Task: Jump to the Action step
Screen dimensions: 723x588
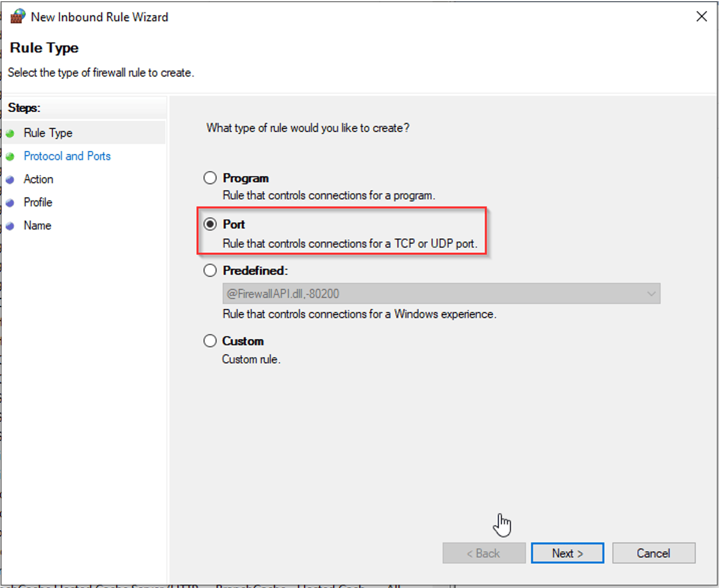Action: pyautogui.click(x=38, y=179)
